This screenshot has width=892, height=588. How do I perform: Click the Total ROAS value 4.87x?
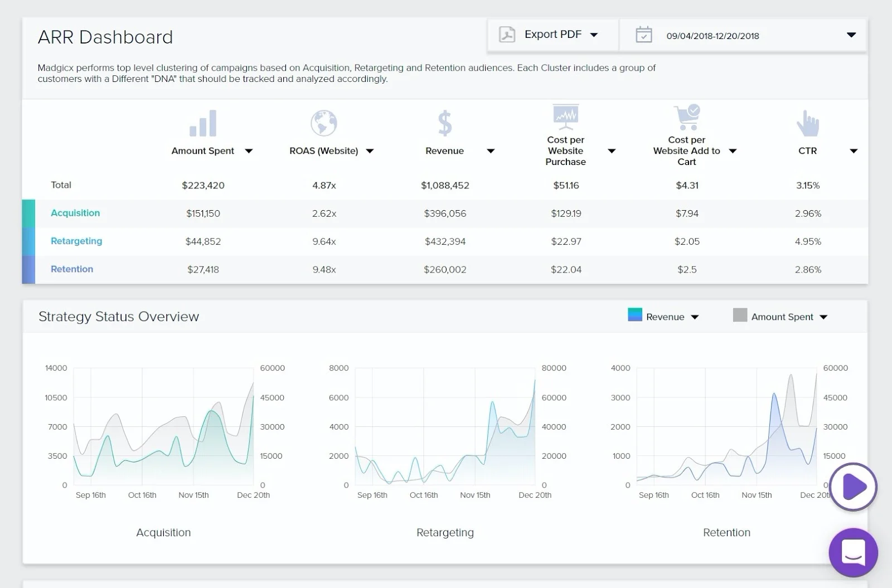pyautogui.click(x=324, y=186)
